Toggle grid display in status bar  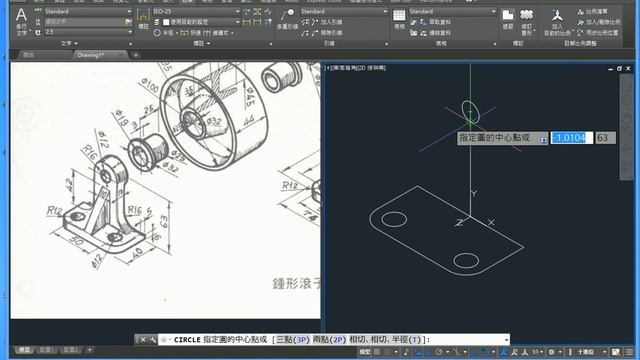[377, 351]
